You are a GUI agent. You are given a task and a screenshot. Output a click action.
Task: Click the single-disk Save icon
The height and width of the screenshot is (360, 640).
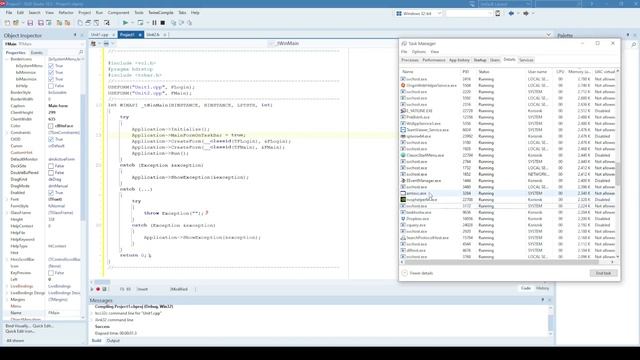(30, 23)
